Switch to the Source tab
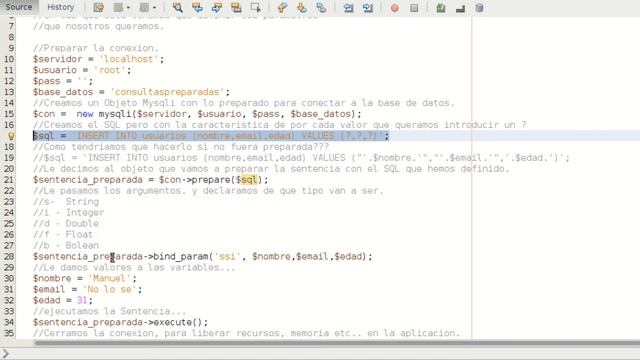The image size is (640, 360). (x=19, y=7)
